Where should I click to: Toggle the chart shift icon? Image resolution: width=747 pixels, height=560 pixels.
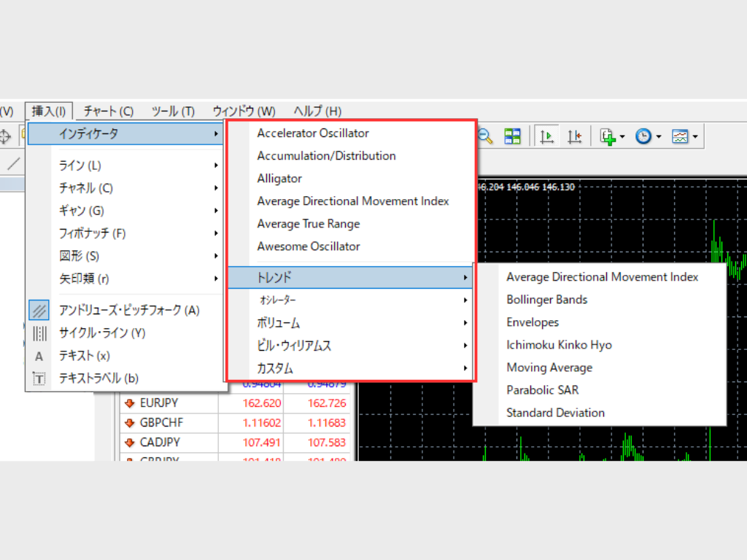575,136
